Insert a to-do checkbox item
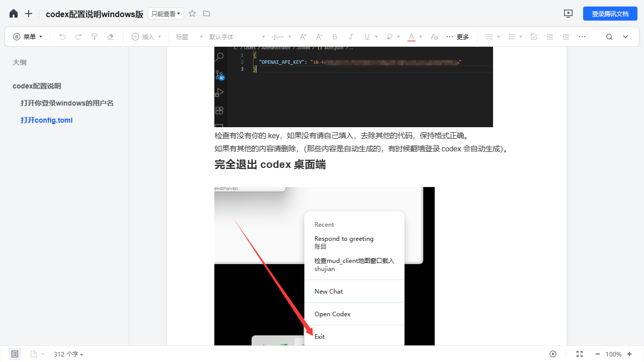This screenshot has height=362, width=644. click(534, 37)
